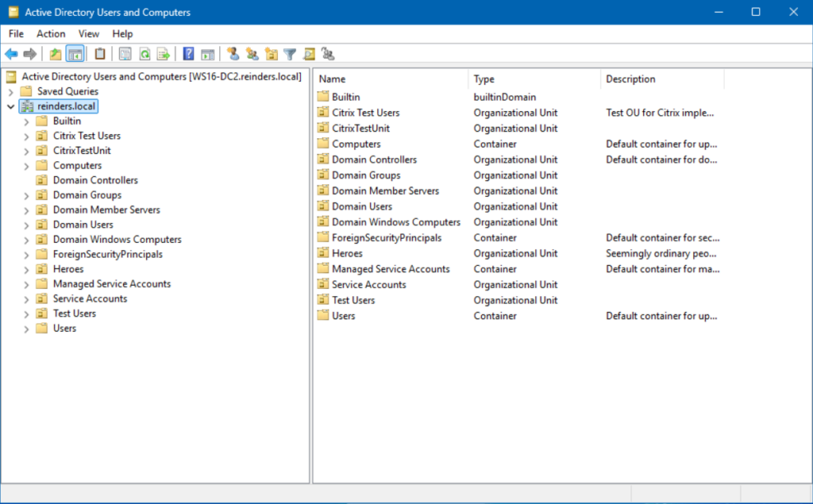Click 'Seemingly ordinary peo...' description text

(661, 253)
